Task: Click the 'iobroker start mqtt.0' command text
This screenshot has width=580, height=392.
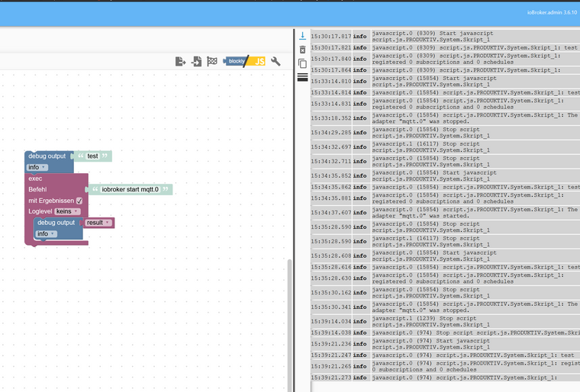Action: (x=130, y=189)
